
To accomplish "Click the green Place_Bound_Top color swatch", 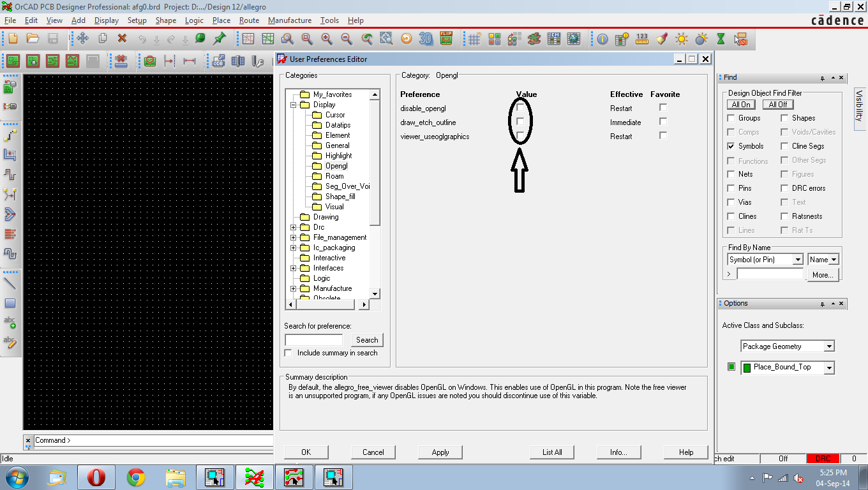I will pyautogui.click(x=731, y=367).
